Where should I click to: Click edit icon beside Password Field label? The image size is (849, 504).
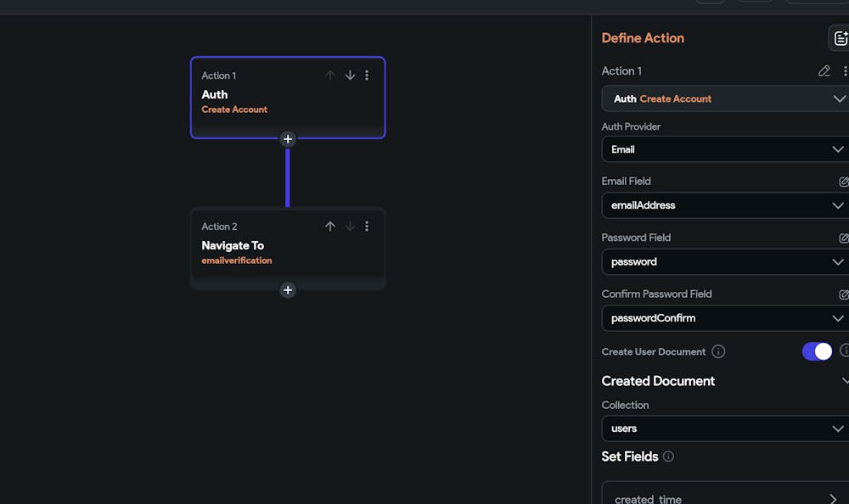coord(844,238)
